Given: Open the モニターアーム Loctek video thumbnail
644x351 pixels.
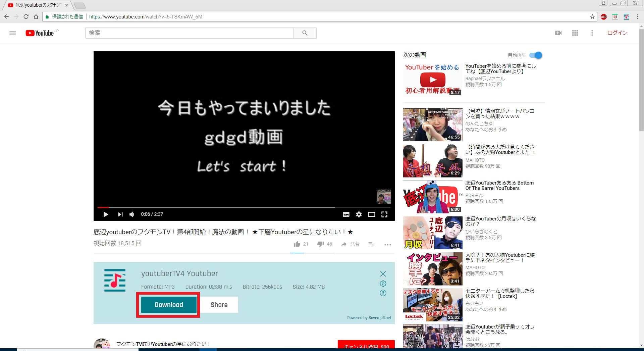Looking at the screenshot, I should (x=433, y=305).
